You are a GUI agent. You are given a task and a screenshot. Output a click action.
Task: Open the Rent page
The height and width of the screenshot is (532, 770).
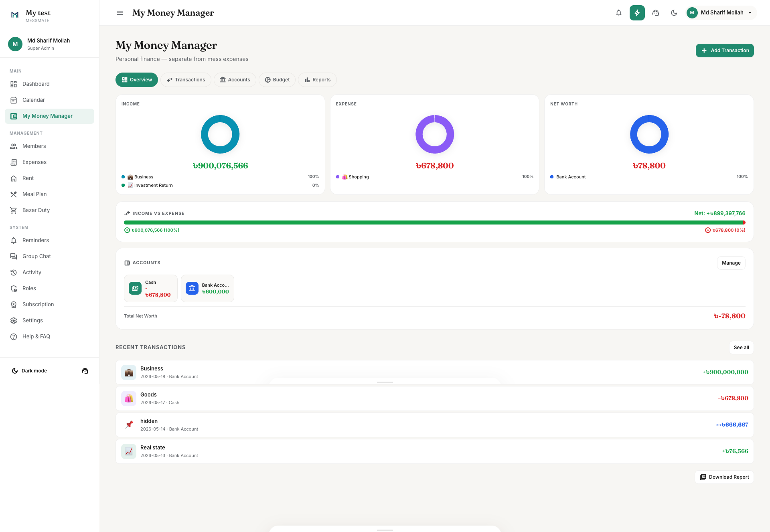[49, 178]
